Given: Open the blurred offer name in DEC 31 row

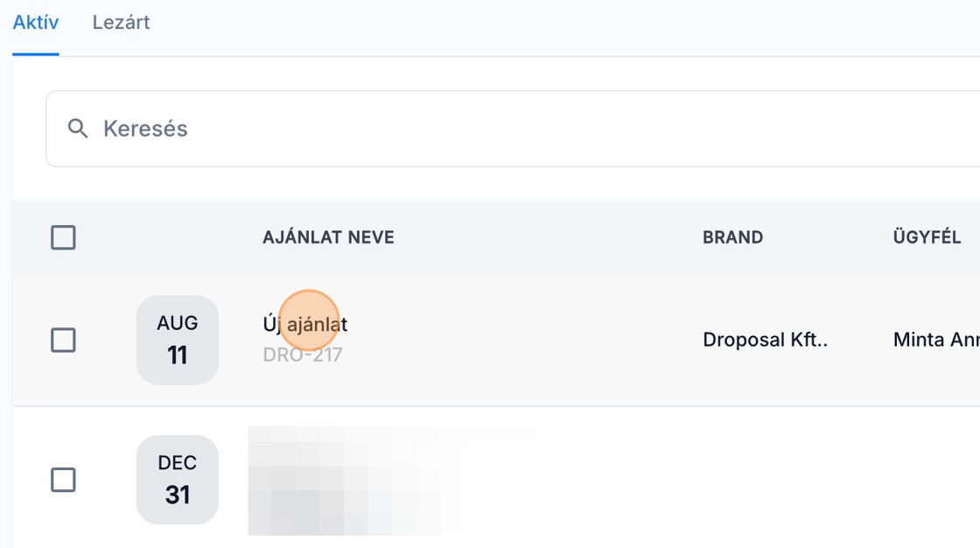Looking at the screenshot, I should coord(367,480).
